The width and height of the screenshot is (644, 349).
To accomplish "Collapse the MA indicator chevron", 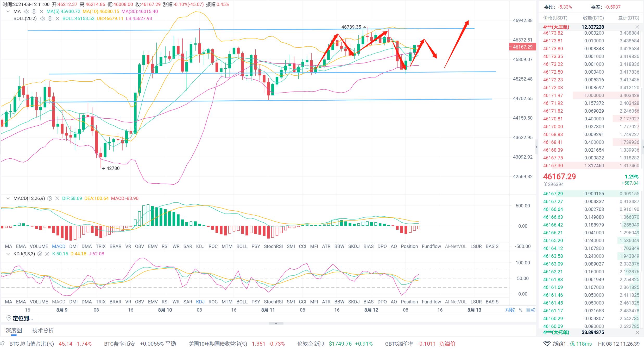I will tap(8, 11).
